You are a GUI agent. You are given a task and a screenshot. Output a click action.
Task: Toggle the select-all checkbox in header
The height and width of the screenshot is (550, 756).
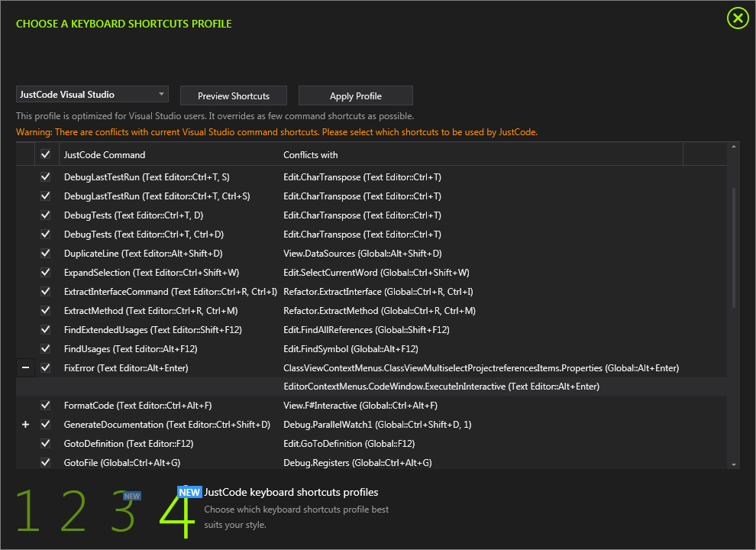click(46, 154)
